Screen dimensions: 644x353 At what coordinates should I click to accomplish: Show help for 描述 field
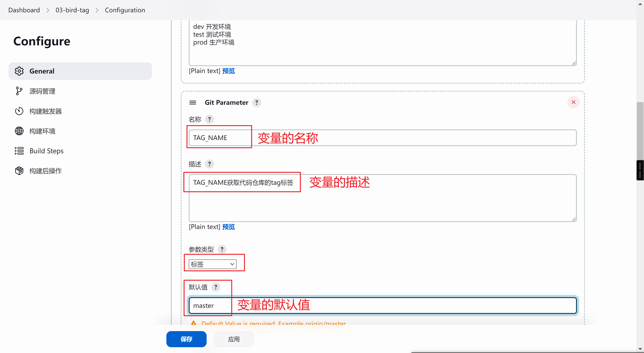click(x=210, y=164)
